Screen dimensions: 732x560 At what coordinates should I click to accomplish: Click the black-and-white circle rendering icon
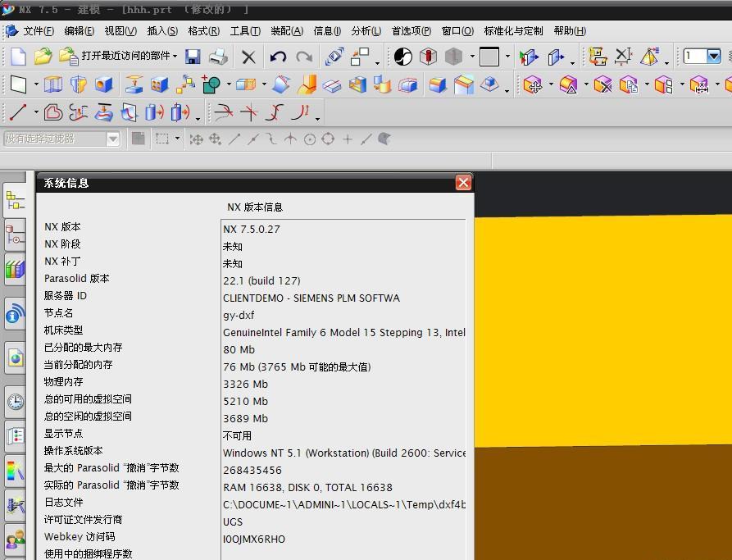tap(402, 57)
